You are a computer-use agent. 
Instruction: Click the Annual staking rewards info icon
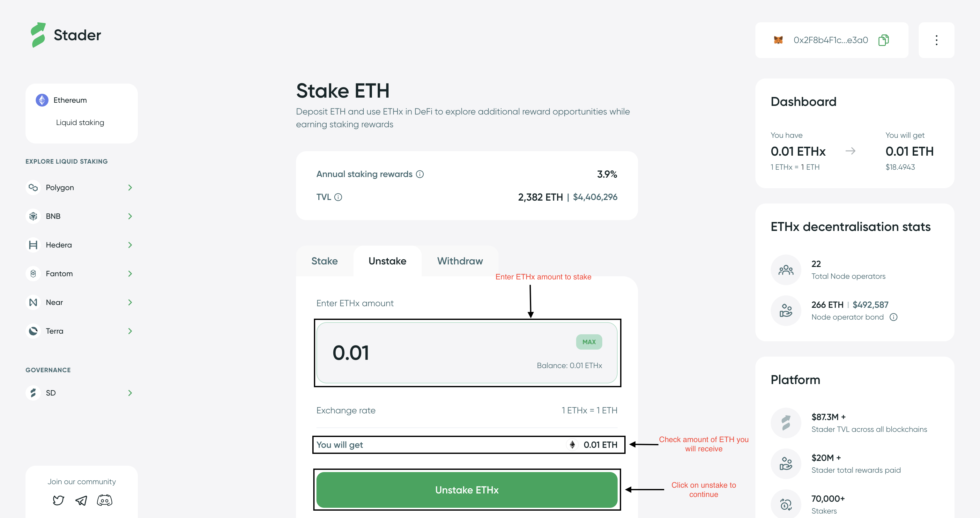click(x=419, y=174)
